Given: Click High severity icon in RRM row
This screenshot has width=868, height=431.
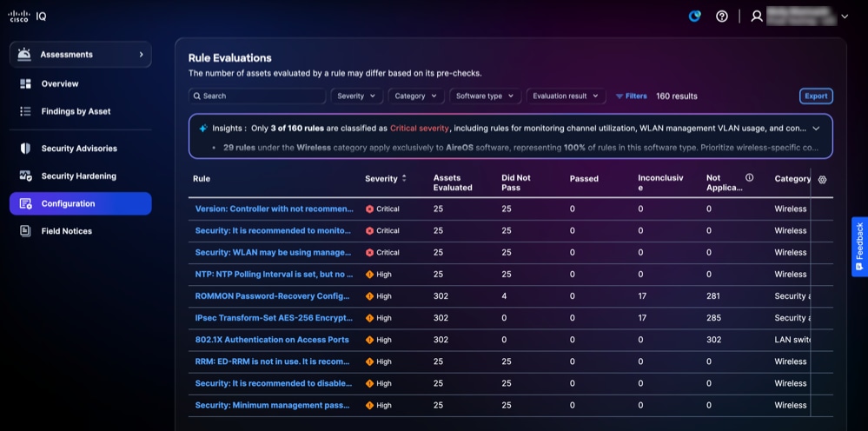Looking at the screenshot, I should coord(369,361).
